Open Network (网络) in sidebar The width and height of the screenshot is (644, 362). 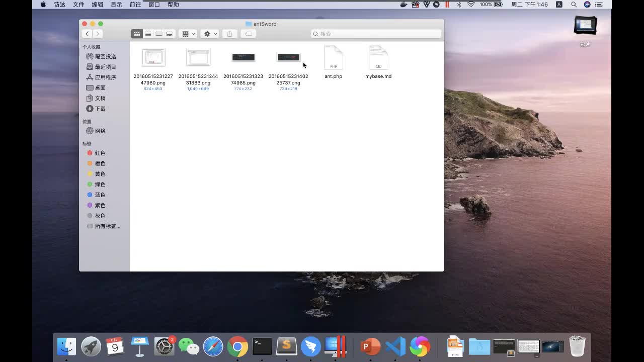96,131
